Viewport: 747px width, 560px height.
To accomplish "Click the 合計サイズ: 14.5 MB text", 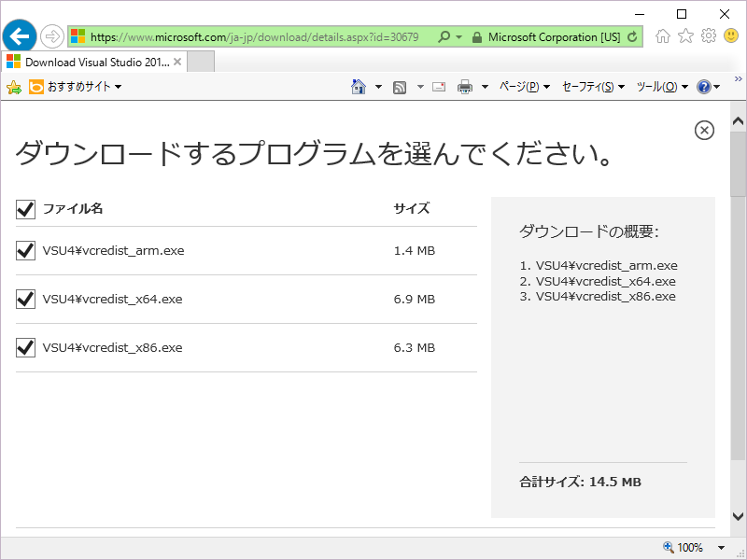I will tap(580, 482).
